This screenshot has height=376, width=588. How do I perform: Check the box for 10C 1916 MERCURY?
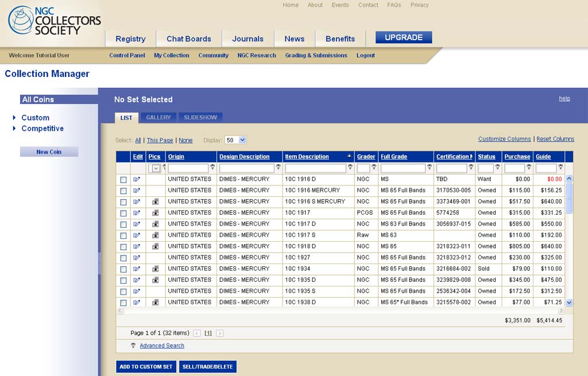[123, 191]
